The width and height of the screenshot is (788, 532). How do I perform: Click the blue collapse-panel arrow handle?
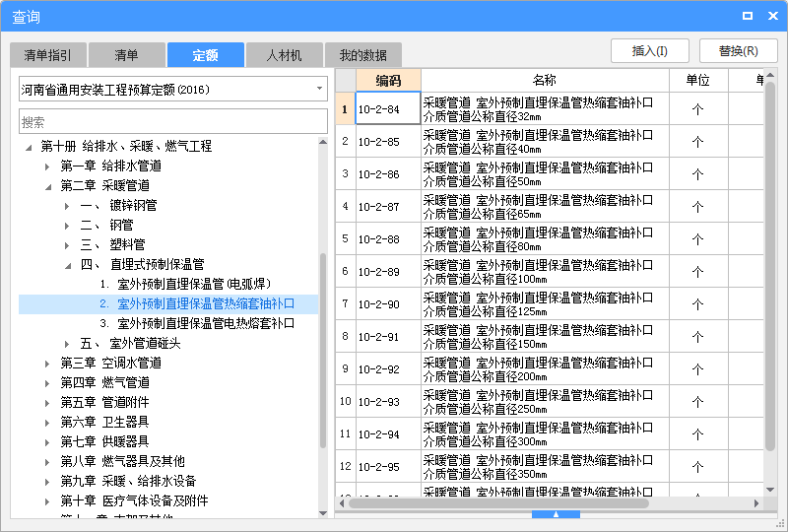tap(556, 514)
